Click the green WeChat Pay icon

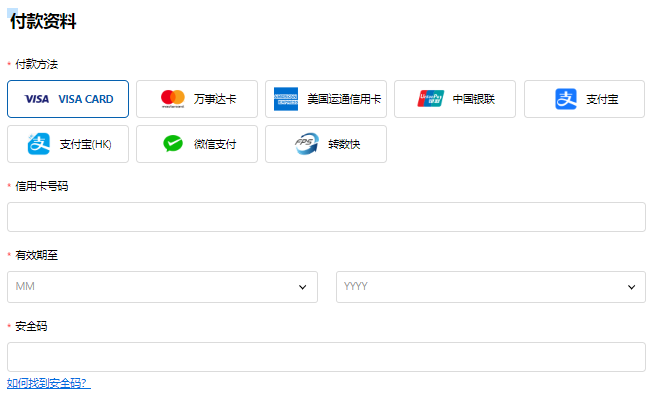[173, 144]
